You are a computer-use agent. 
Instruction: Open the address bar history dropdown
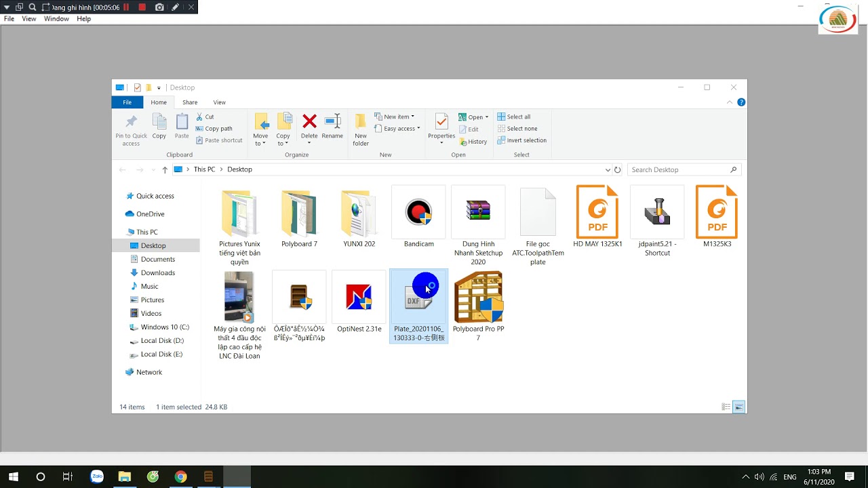(x=608, y=169)
